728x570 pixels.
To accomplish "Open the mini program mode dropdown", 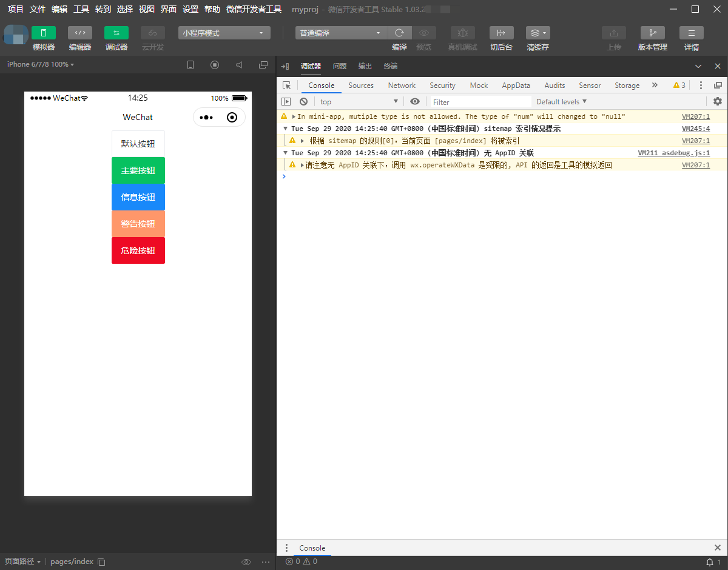I will click(224, 33).
